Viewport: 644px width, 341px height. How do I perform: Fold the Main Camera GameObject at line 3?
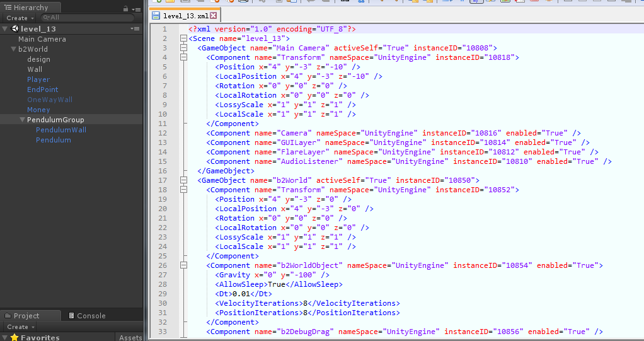pyautogui.click(x=183, y=48)
